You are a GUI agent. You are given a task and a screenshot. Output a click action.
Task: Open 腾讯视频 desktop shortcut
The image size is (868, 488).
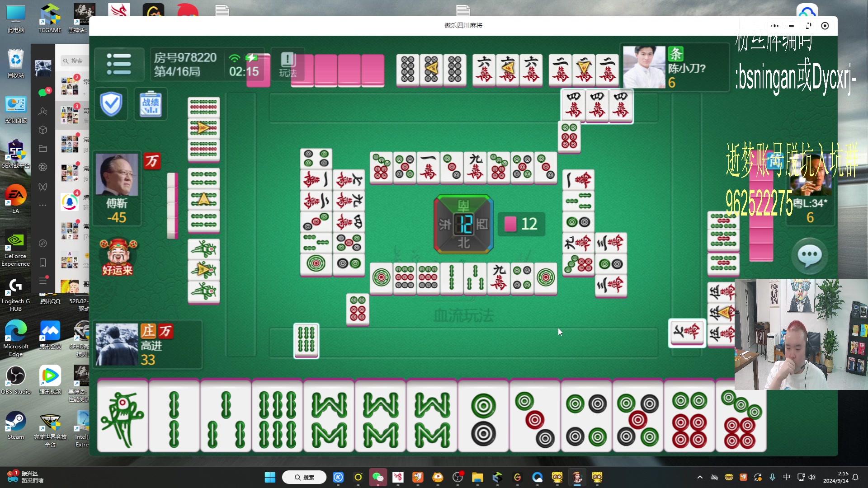(x=50, y=380)
